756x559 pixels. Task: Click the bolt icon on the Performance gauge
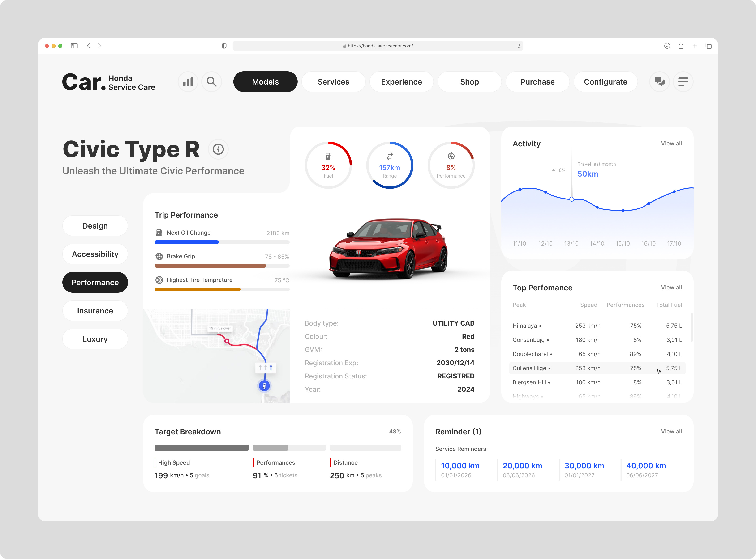pyautogui.click(x=451, y=156)
